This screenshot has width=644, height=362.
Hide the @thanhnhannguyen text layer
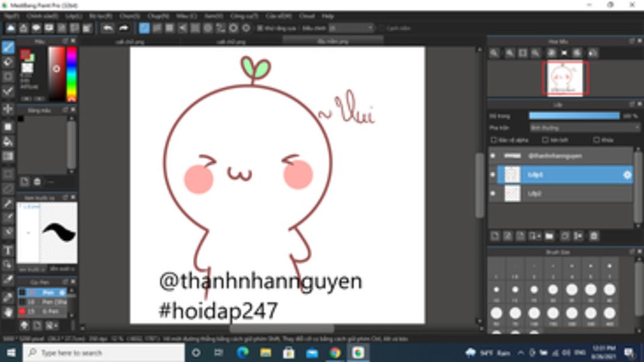(x=493, y=156)
